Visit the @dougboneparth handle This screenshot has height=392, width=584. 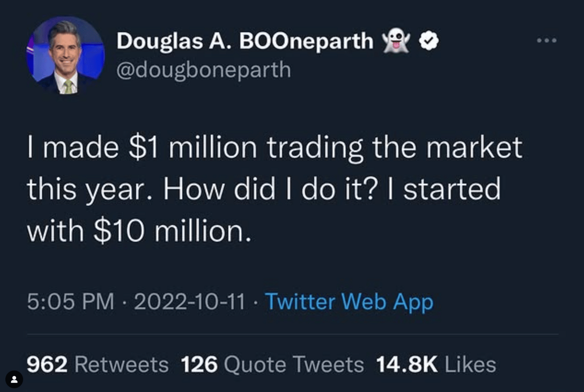tap(203, 70)
